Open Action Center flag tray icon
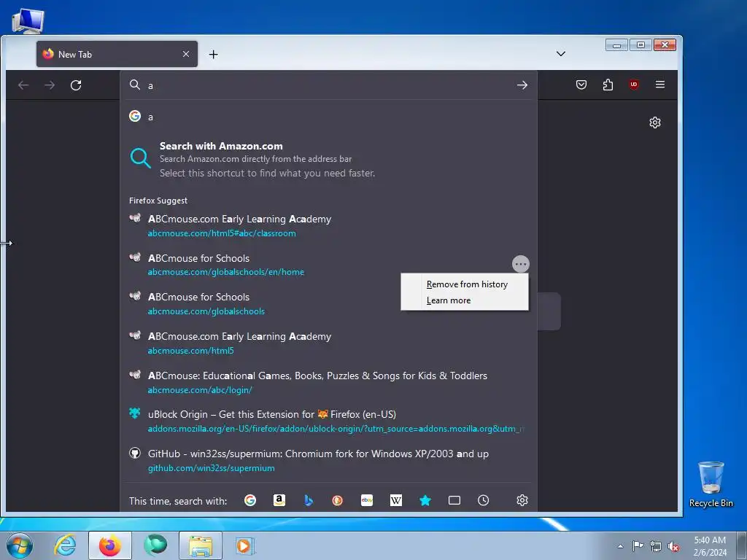 [638, 546]
